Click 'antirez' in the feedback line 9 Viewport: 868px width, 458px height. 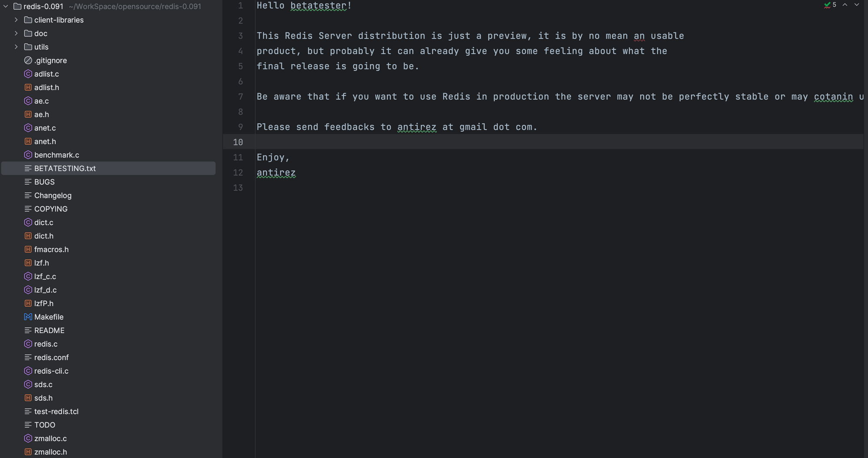pyautogui.click(x=417, y=127)
